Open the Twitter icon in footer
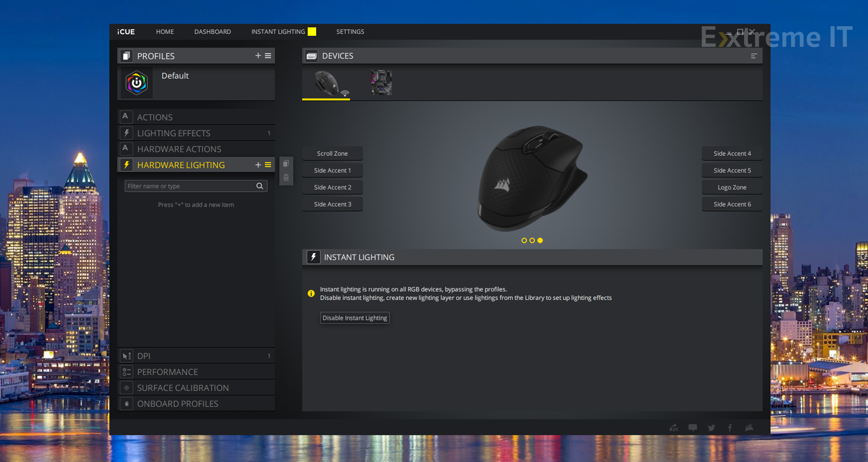The width and height of the screenshot is (868, 462). click(x=712, y=427)
